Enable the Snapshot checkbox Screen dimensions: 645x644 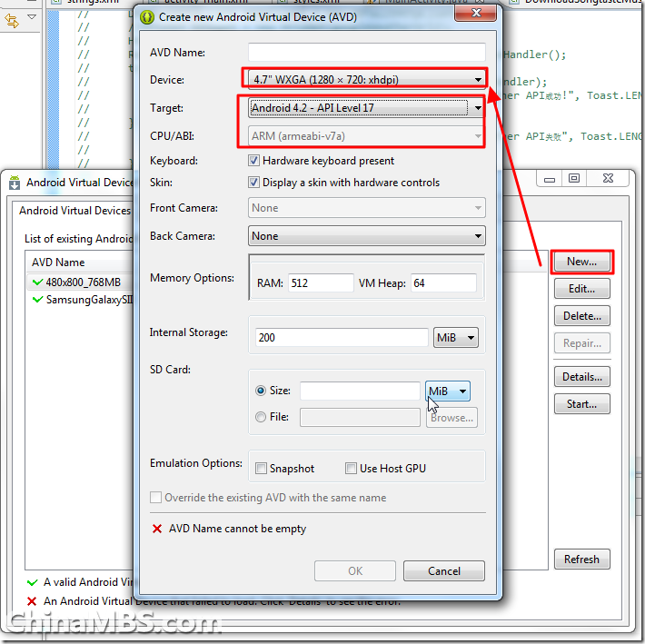tap(261, 469)
